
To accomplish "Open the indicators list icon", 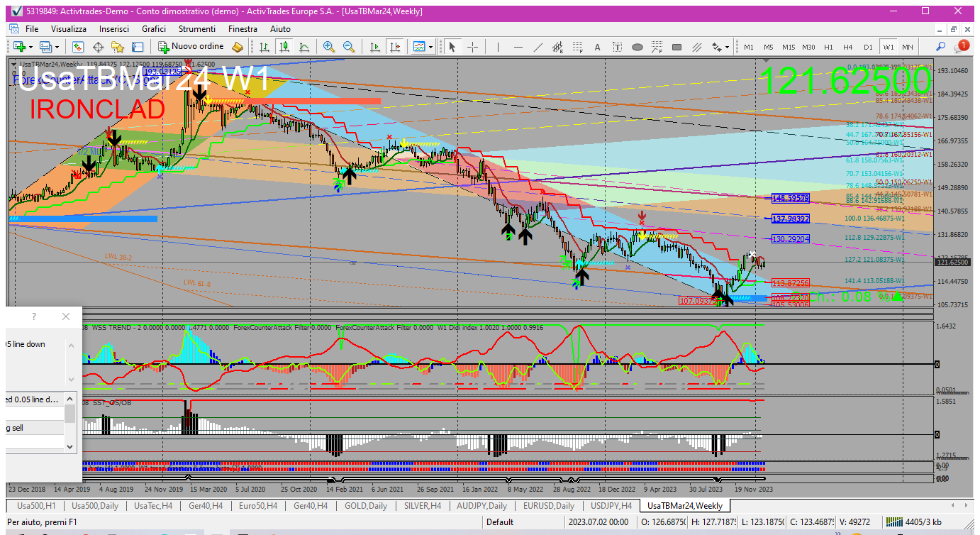I will point(420,47).
